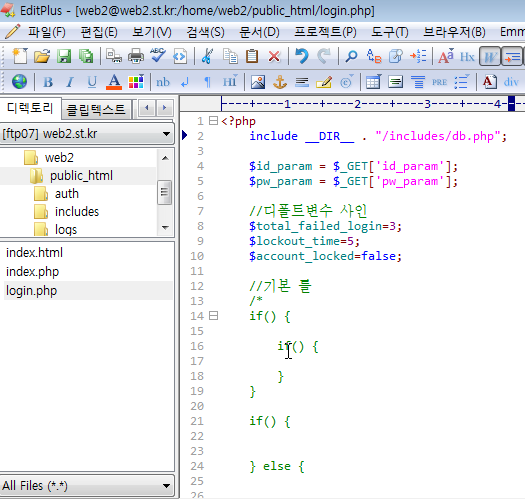Switch to the 디렉토리 tab

click(x=30, y=108)
